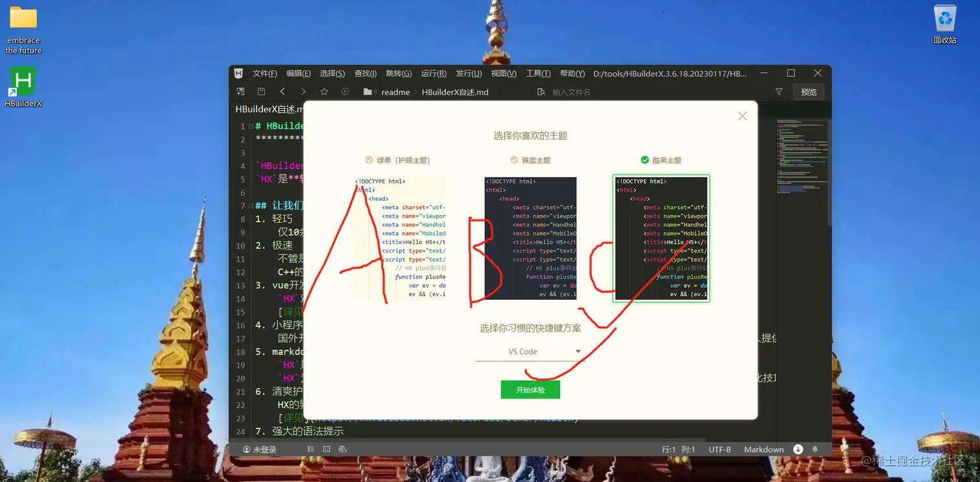Click the light green theme preview thumbnail
Image resolution: width=980 pixels, height=482 pixels.
pos(401,238)
